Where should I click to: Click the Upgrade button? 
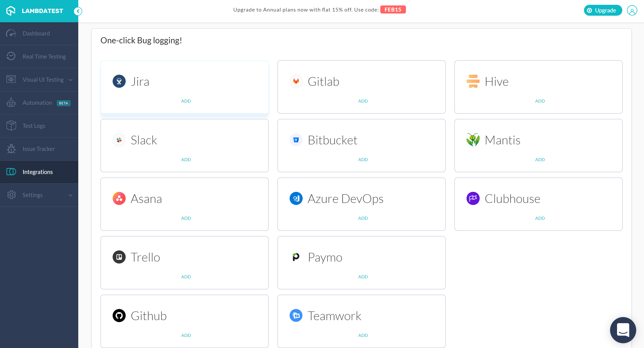tap(603, 10)
